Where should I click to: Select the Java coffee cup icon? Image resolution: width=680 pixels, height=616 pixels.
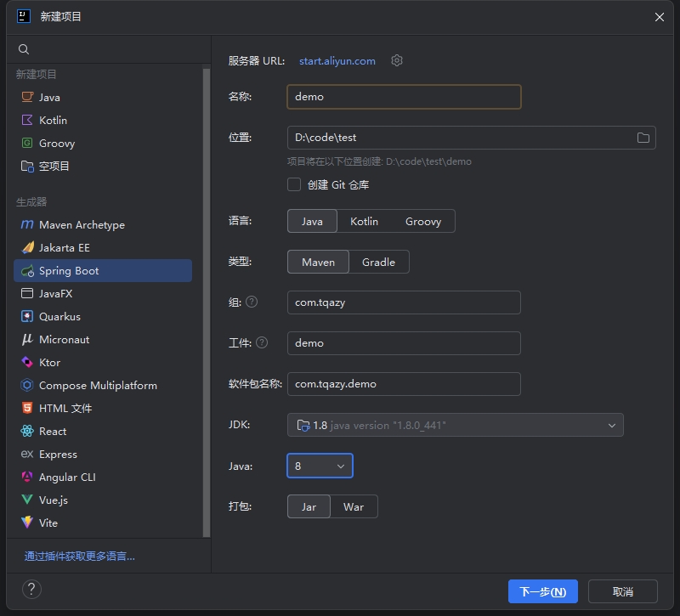point(27,97)
